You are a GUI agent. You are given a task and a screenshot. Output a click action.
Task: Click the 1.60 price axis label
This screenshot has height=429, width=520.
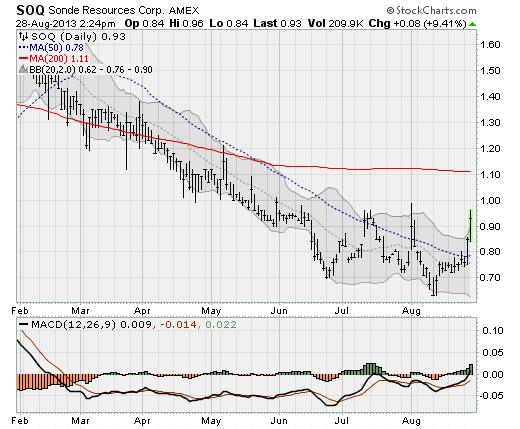coord(490,44)
